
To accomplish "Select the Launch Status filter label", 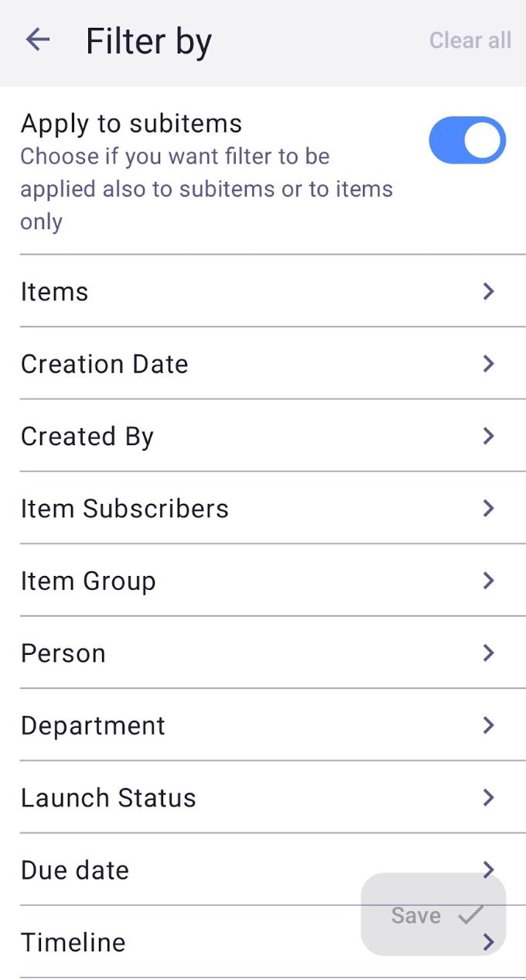I will tap(108, 798).
